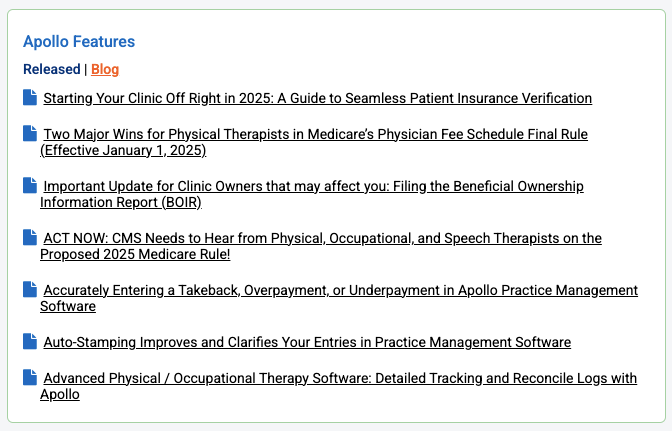672x431 pixels.
Task: Open Accurately Entering a Takeback, Overpayment article
Action: (340, 290)
